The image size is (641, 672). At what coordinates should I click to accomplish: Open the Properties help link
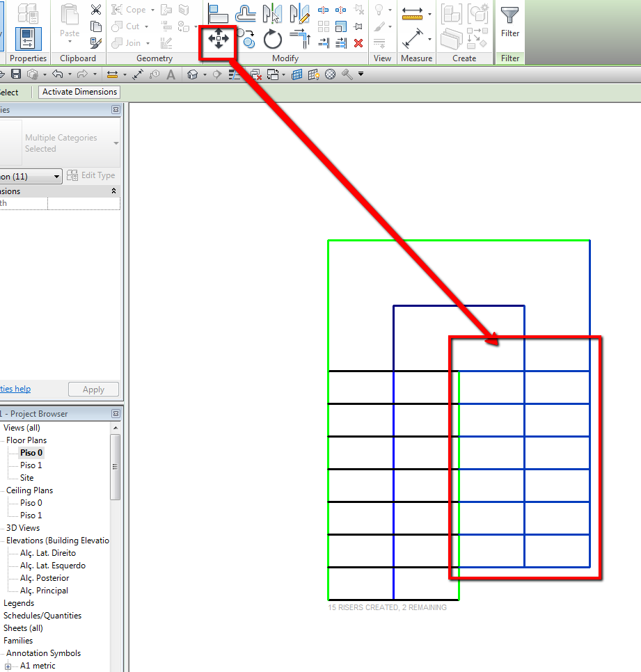click(x=15, y=389)
